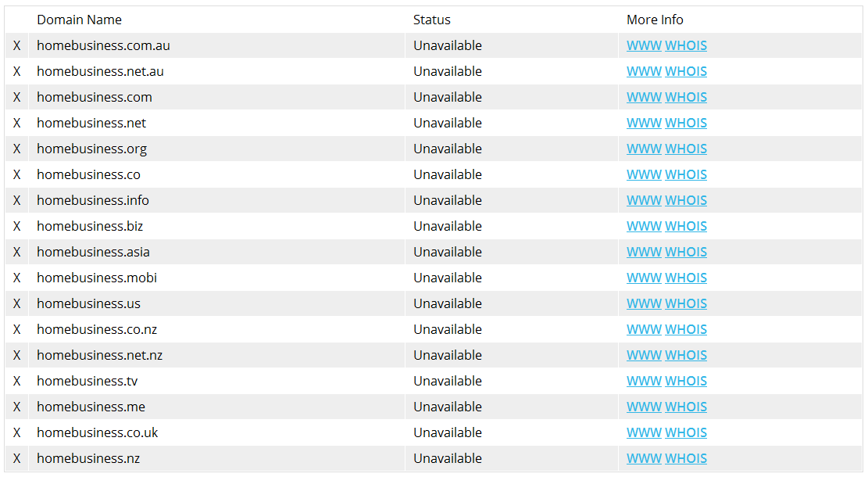The height and width of the screenshot is (477, 868).
Task: Click the X icon beside homebusiness.net
Action: tap(16, 123)
